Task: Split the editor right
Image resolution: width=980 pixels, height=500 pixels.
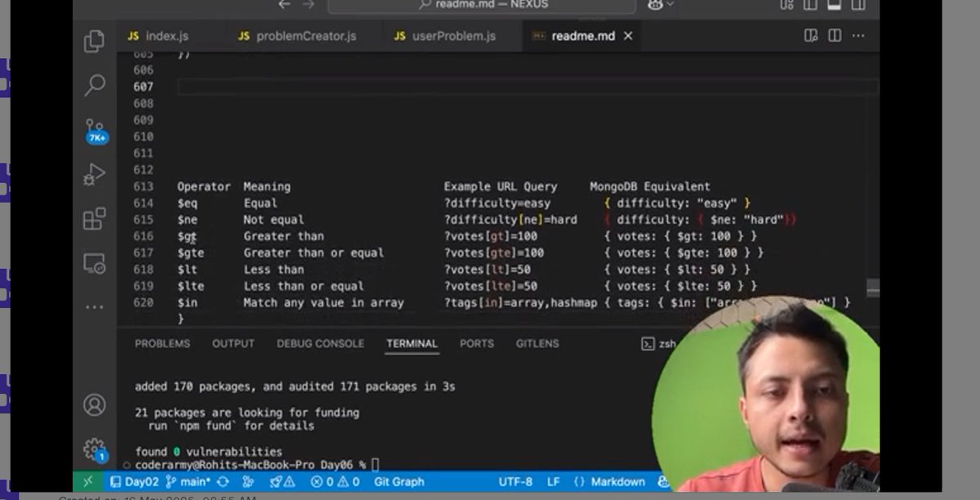Action: 835,36
